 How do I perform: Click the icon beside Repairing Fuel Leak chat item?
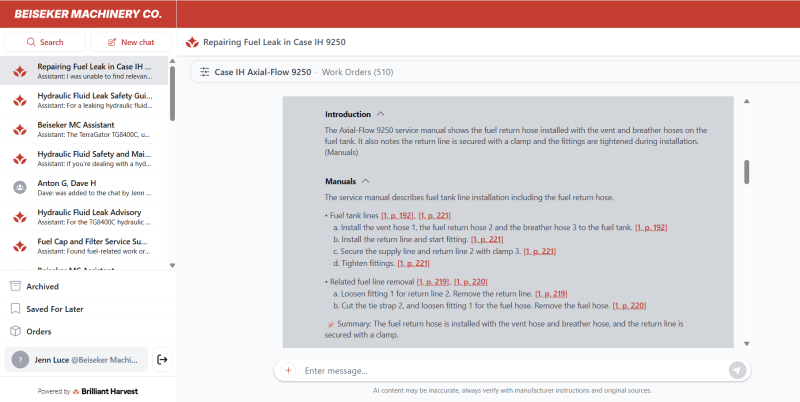[20, 71]
